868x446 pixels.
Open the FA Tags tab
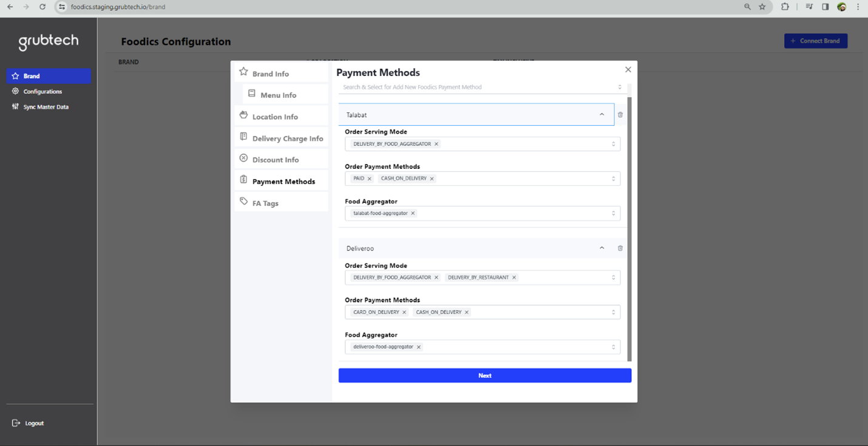265,203
